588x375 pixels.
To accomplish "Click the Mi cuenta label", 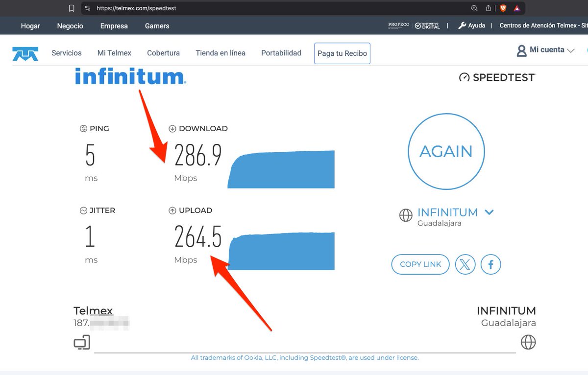I will pyautogui.click(x=547, y=50).
